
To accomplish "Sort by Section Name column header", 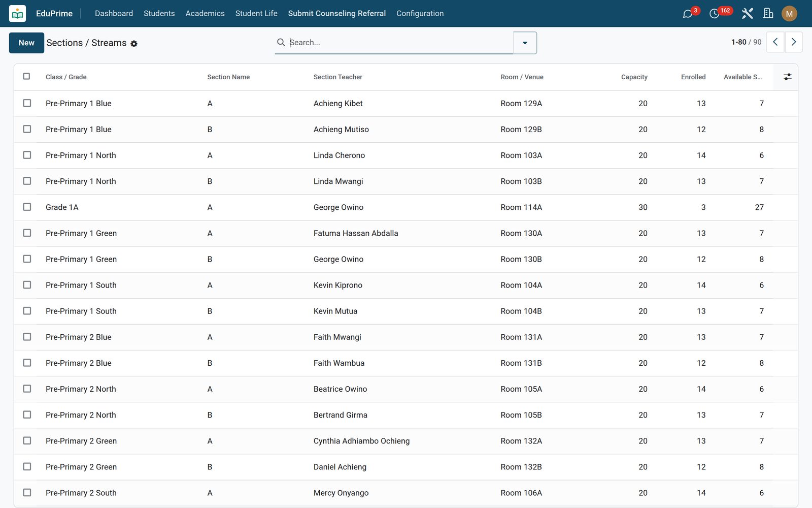I will (228, 77).
